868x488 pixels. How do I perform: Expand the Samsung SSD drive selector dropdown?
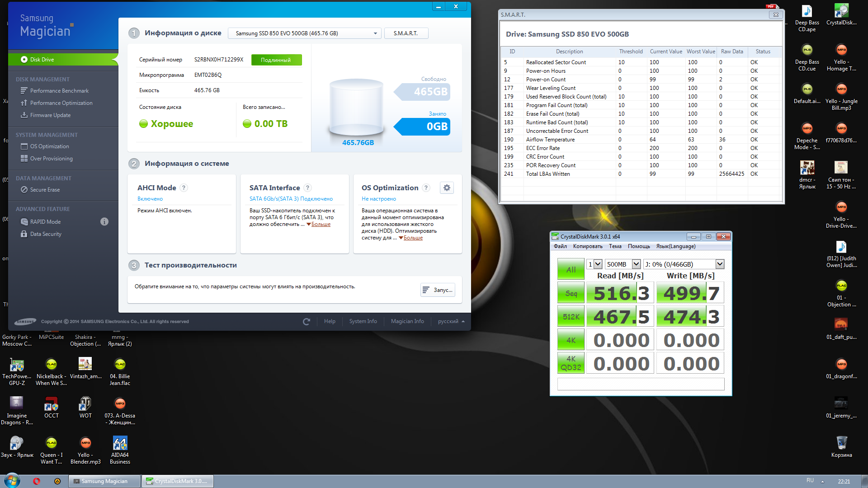click(x=375, y=33)
